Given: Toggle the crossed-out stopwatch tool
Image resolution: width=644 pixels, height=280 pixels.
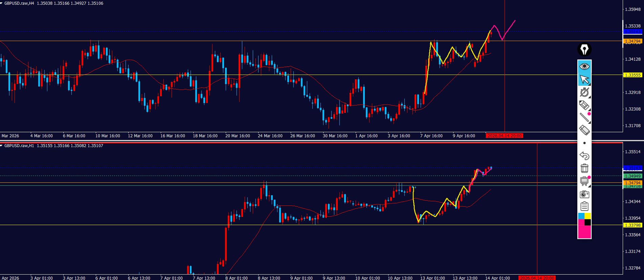Looking at the screenshot, I should click(584, 92).
